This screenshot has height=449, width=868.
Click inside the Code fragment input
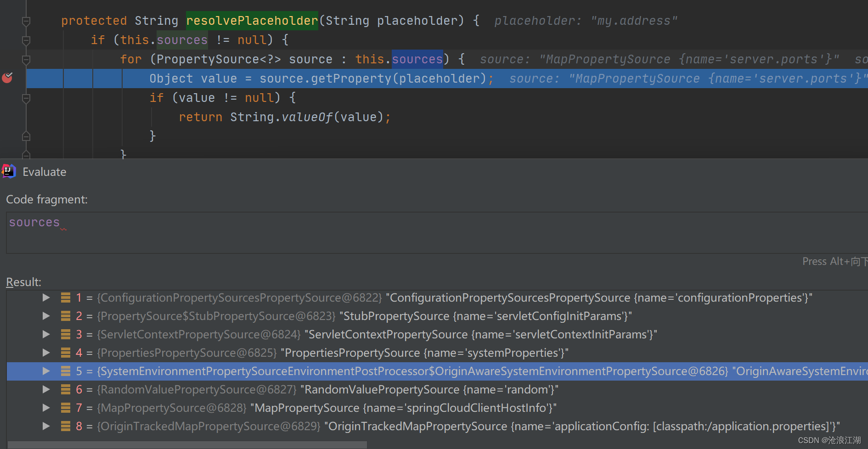point(184,232)
